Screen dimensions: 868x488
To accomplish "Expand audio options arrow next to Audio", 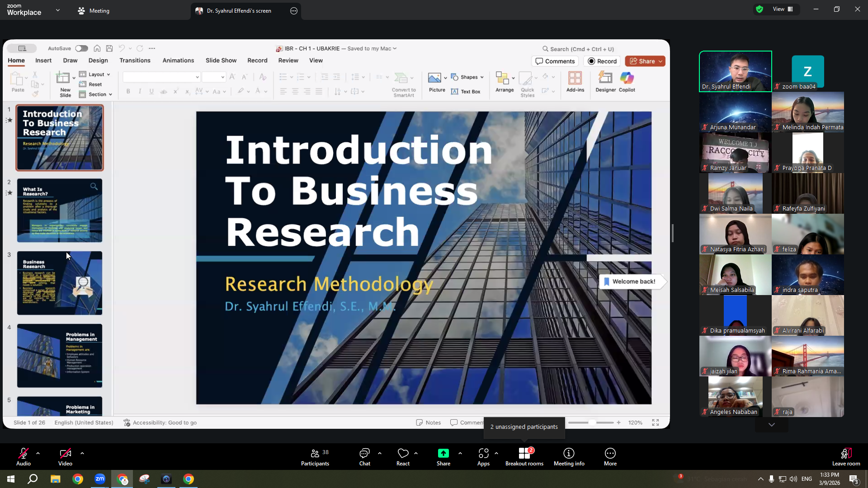I will point(38,453).
